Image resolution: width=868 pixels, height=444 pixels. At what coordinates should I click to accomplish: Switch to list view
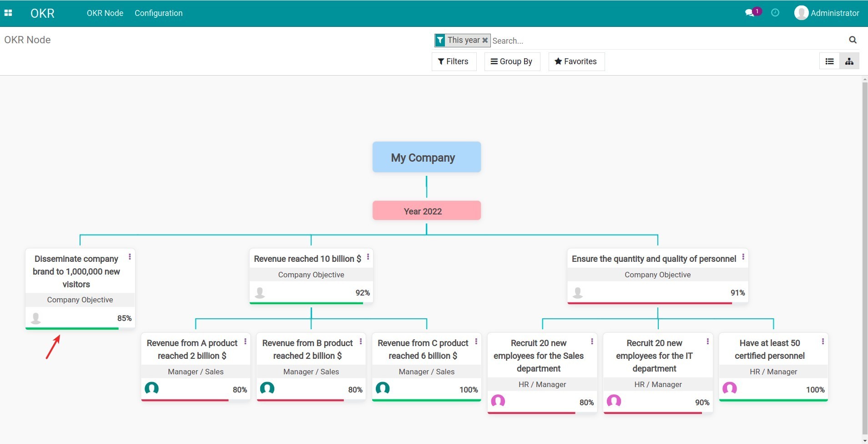[829, 61]
